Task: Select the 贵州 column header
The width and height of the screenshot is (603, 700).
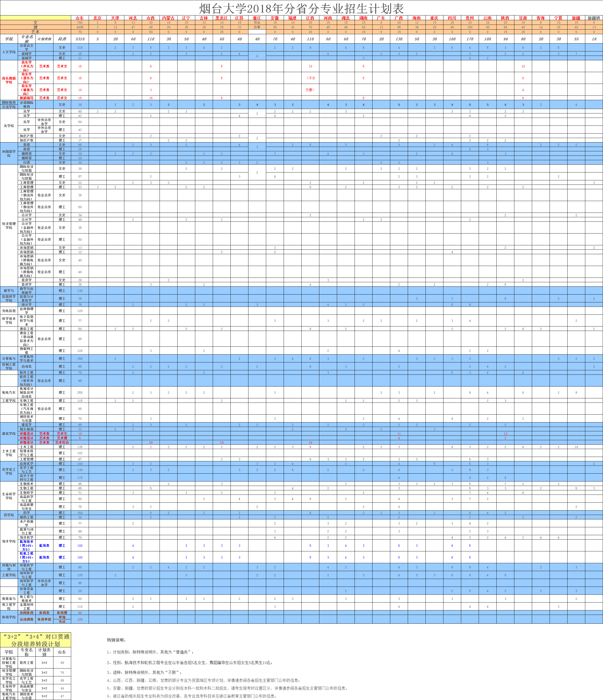Action: point(470,18)
